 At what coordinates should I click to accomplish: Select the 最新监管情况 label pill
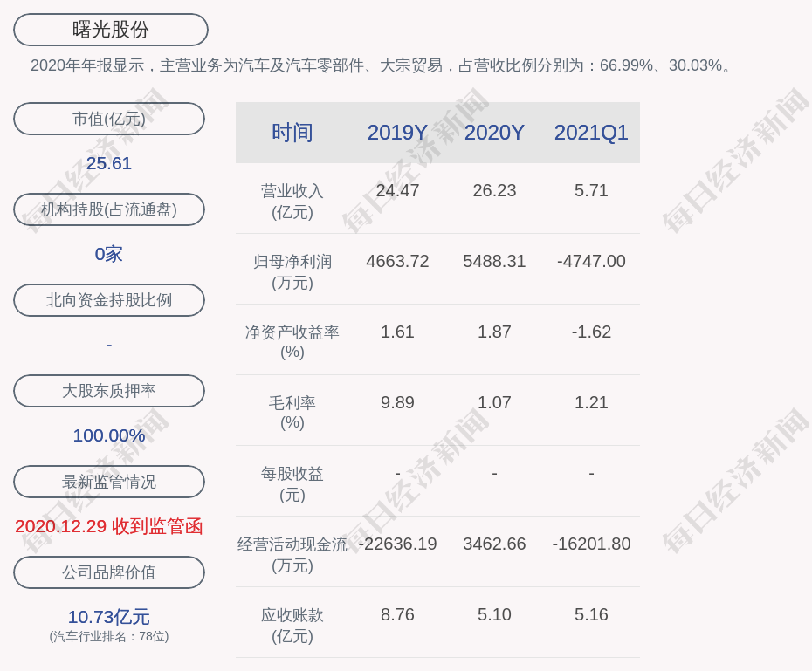[109, 482]
